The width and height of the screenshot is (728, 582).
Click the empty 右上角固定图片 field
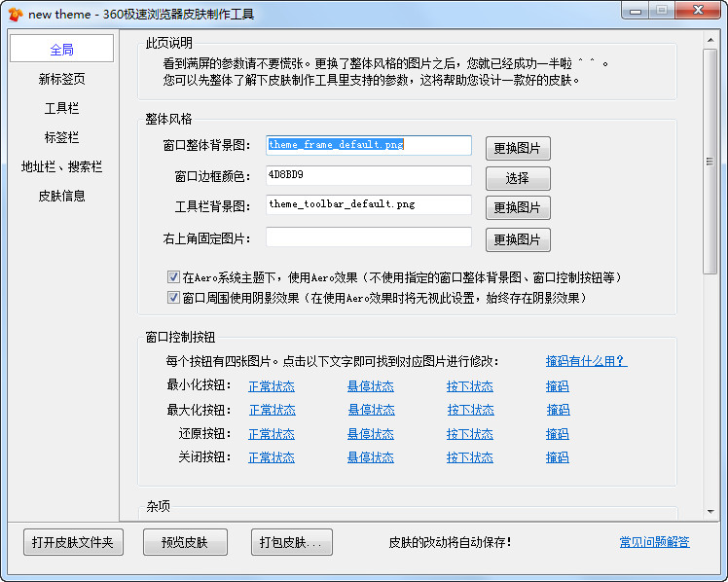tap(369, 237)
